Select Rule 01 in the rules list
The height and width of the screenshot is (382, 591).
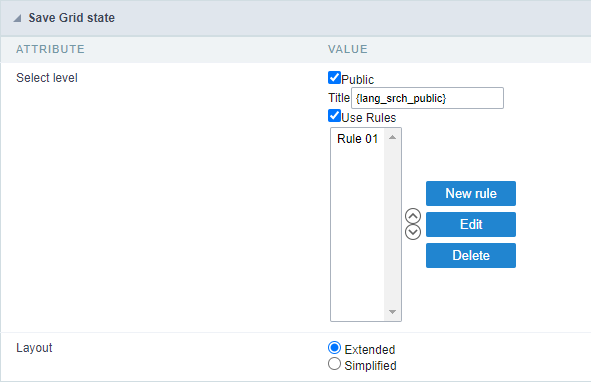coord(357,139)
